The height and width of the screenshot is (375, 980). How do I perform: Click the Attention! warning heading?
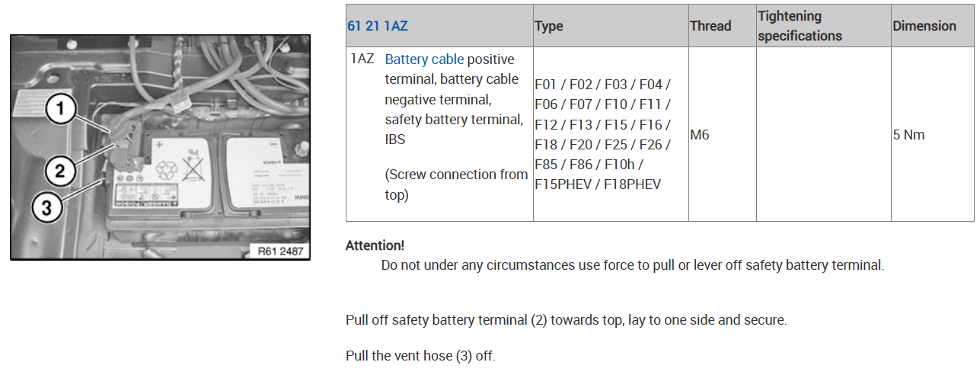tap(375, 245)
